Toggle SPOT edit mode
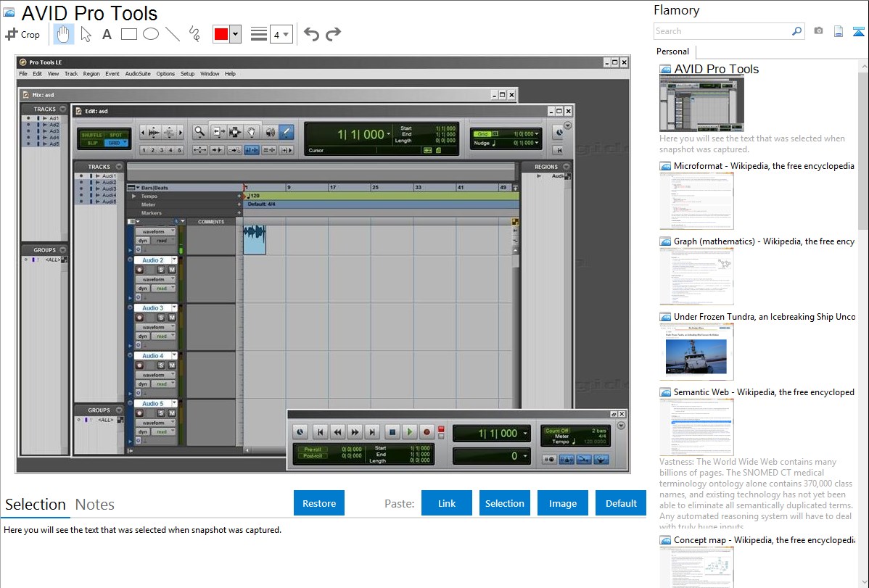The width and height of the screenshot is (869, 588). tap(115, 136)
